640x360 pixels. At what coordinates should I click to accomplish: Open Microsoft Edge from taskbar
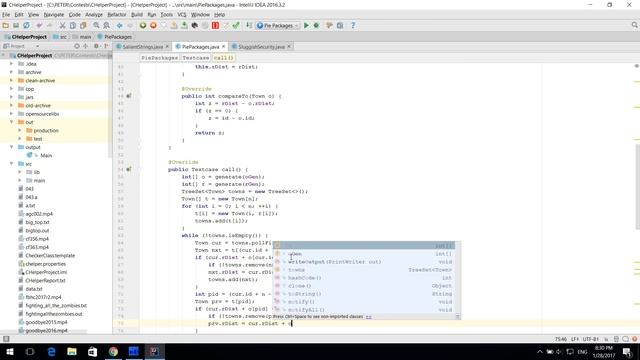coord(51,351)
